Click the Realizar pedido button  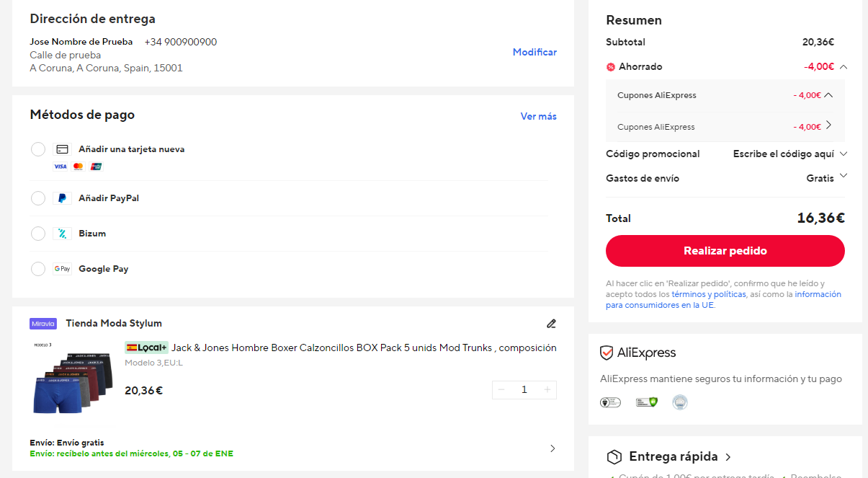[x=725, y=251]
